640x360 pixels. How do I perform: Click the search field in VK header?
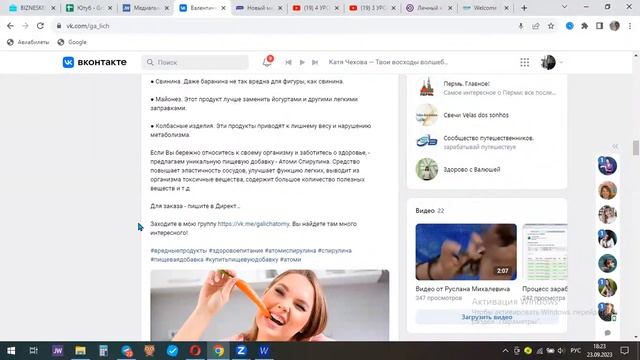coord(195,62)
